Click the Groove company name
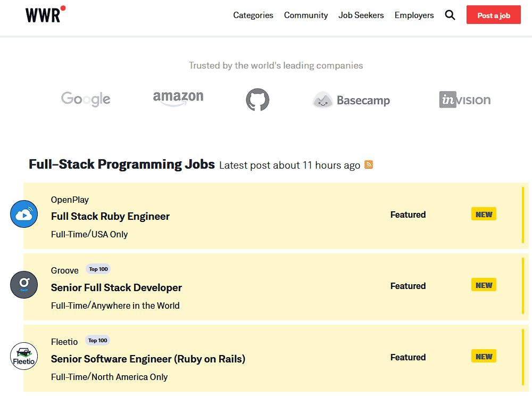 click(x=65, y=270)
